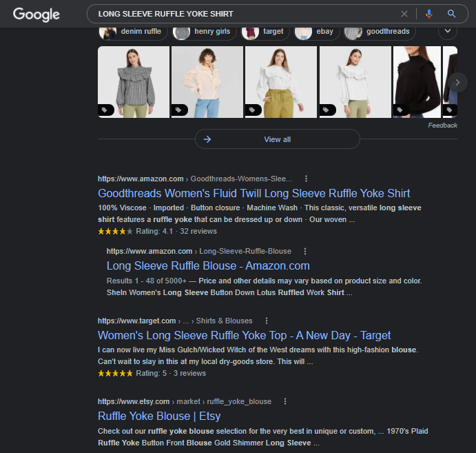Click 'Results 1 - 48 of 5000+' snippet text
476x453 pixels.
pos(146,281)
